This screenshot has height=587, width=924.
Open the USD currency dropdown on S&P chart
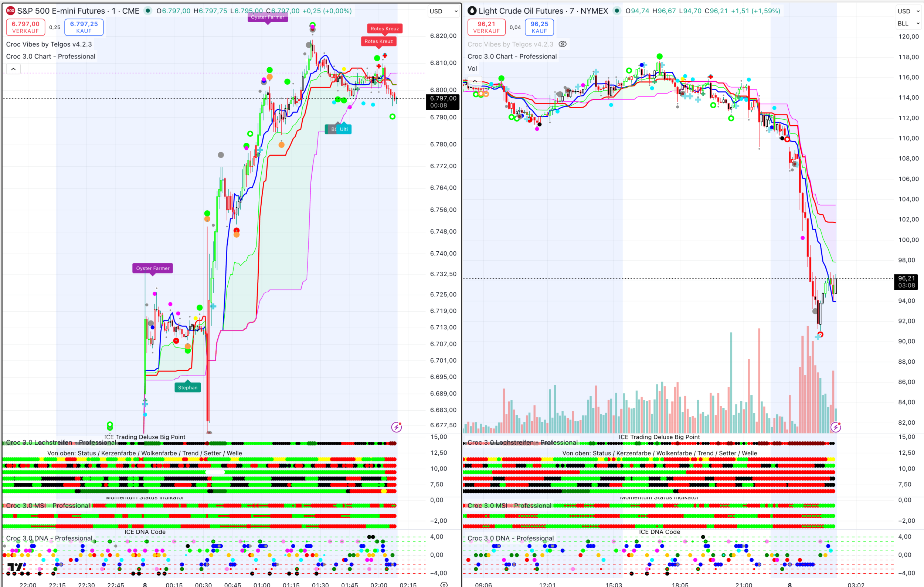point(443,11)
